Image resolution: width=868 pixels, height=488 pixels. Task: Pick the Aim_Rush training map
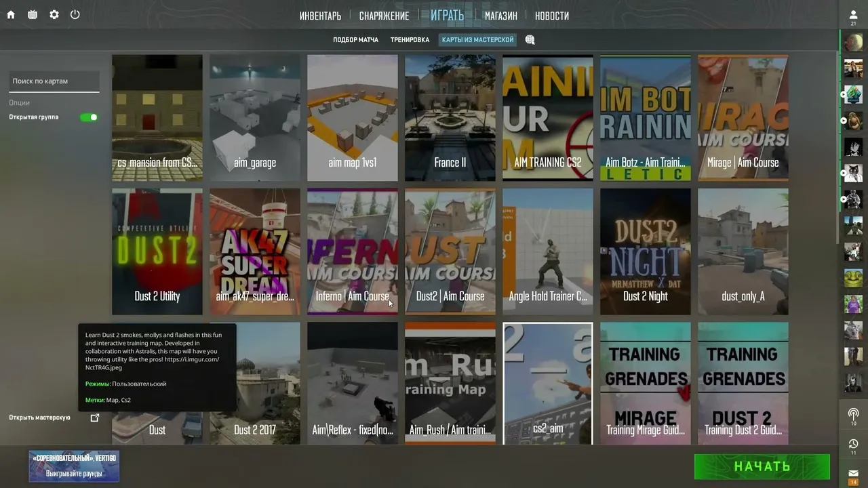450,384
